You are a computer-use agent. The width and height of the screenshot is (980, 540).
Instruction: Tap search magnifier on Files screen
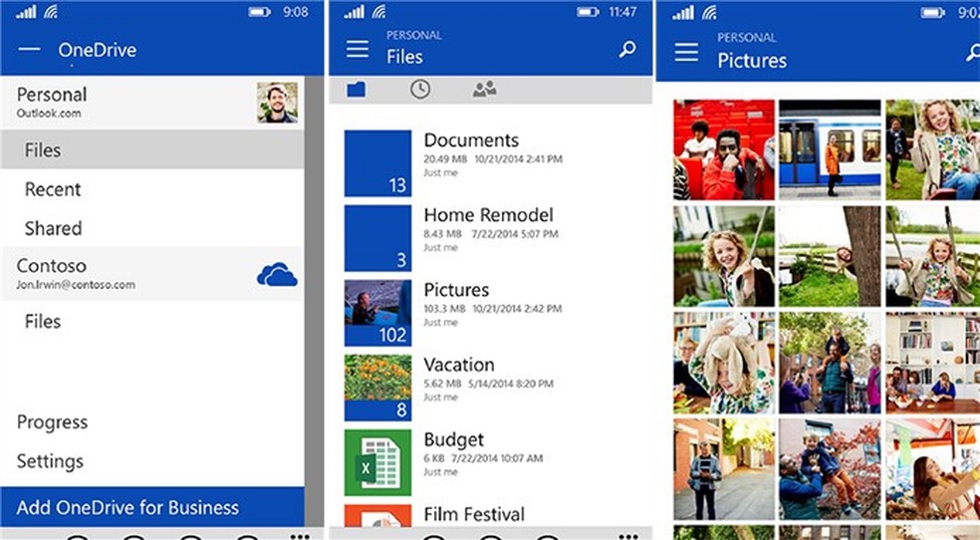coord(627,50)
